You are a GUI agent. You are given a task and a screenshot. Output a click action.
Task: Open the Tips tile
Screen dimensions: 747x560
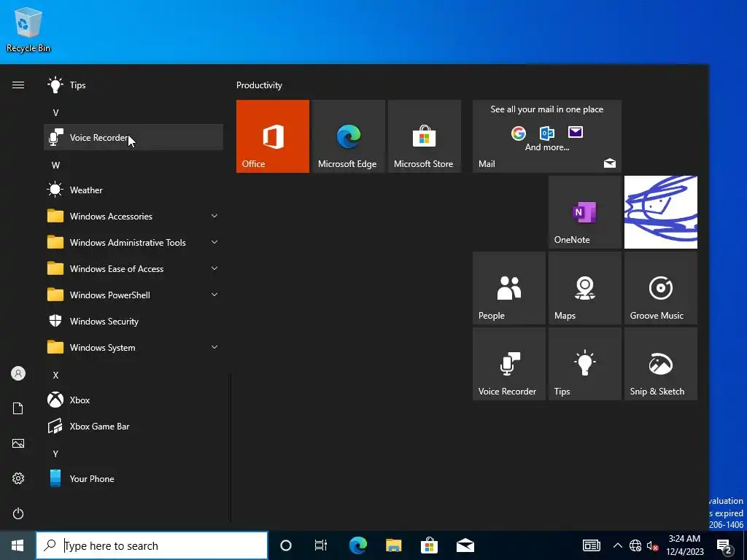pyautogui.click(x=584, y=364)
